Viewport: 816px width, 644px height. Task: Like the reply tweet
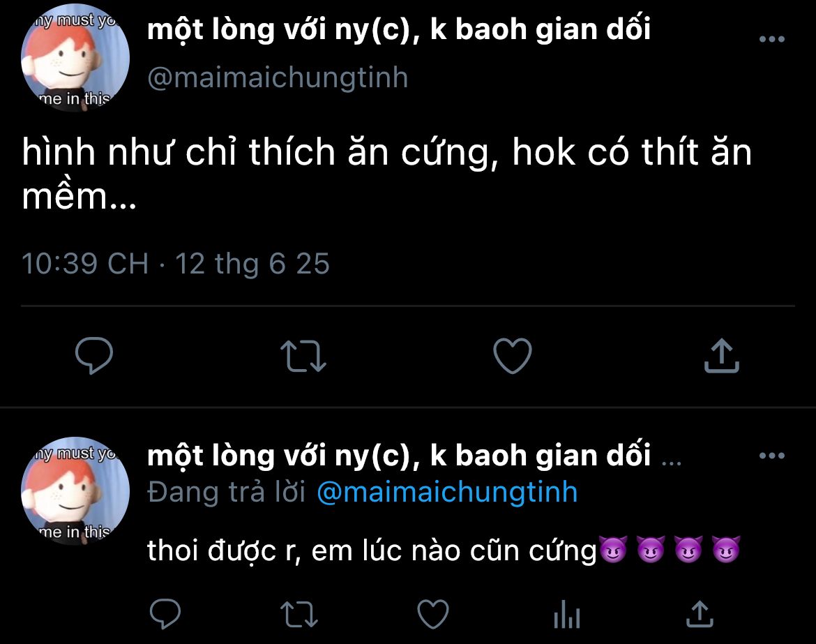point(433,614)
